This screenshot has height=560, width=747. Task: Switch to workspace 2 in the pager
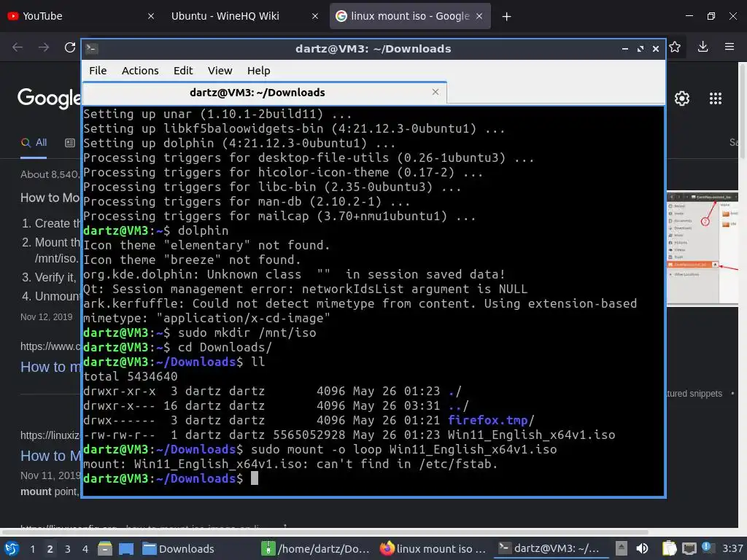coord(50,549)
